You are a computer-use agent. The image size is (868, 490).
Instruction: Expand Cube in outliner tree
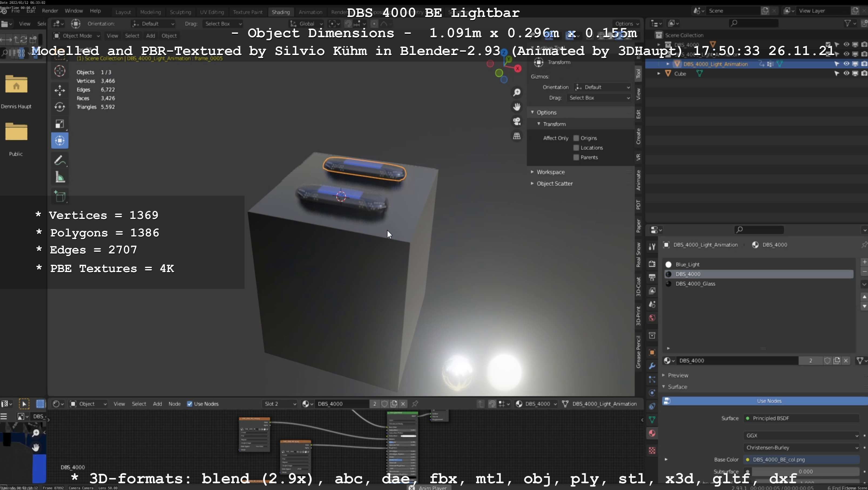(x=659, y=73)
